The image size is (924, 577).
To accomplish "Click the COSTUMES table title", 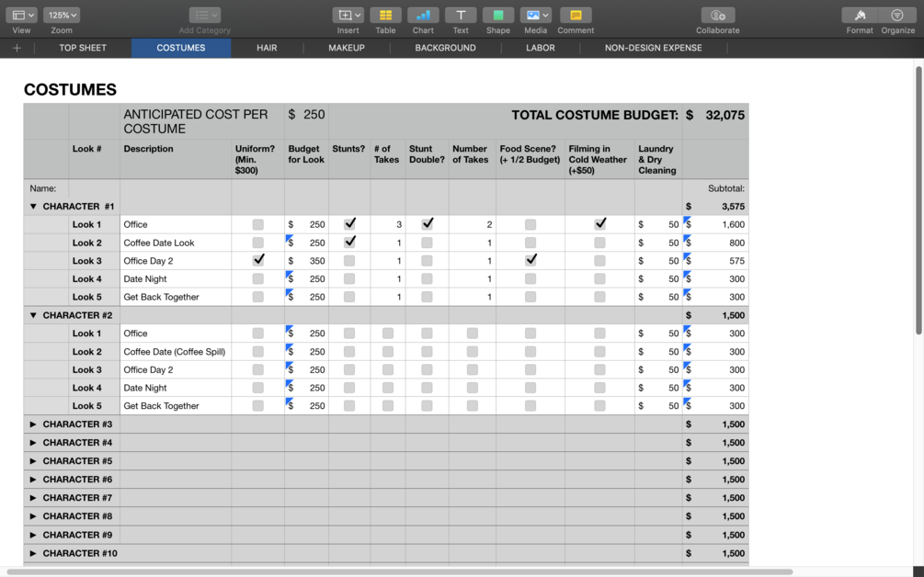I will tap(70, 89).
